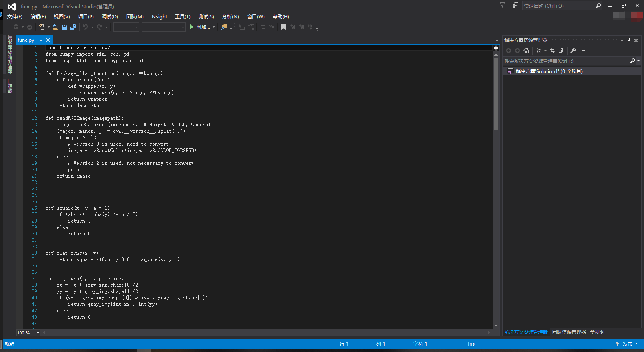Click the green Attach start arrow

coord(192,27)
